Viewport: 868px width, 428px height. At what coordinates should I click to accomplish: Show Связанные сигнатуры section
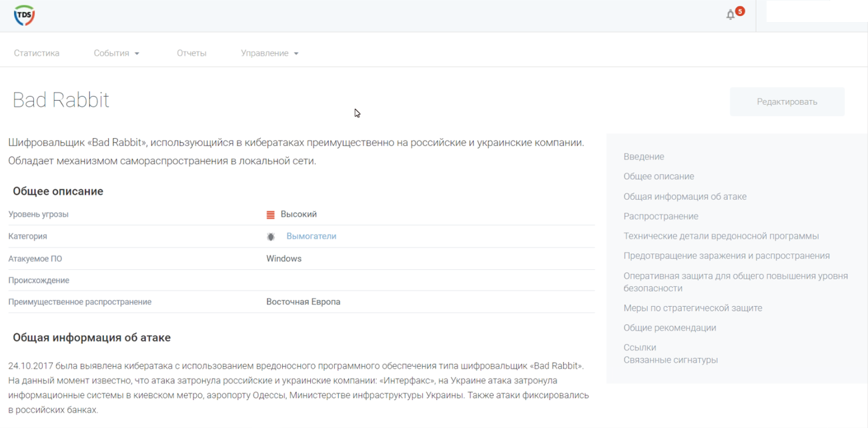point(671,360)
